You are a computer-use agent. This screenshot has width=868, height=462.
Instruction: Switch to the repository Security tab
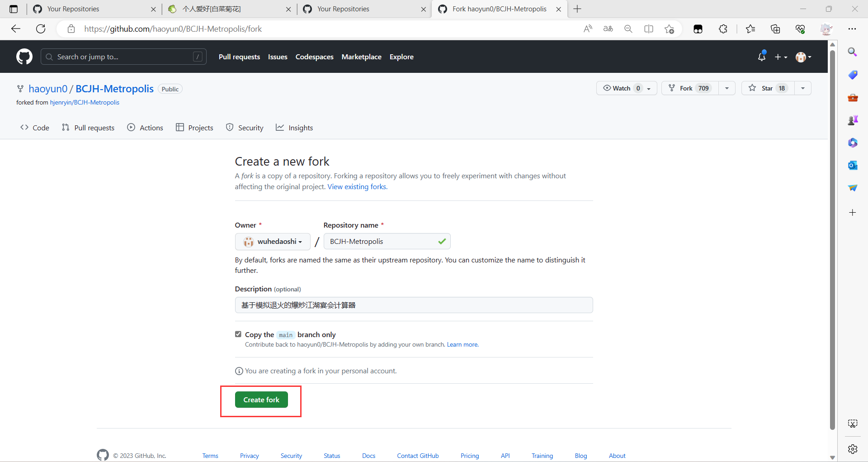245,128
